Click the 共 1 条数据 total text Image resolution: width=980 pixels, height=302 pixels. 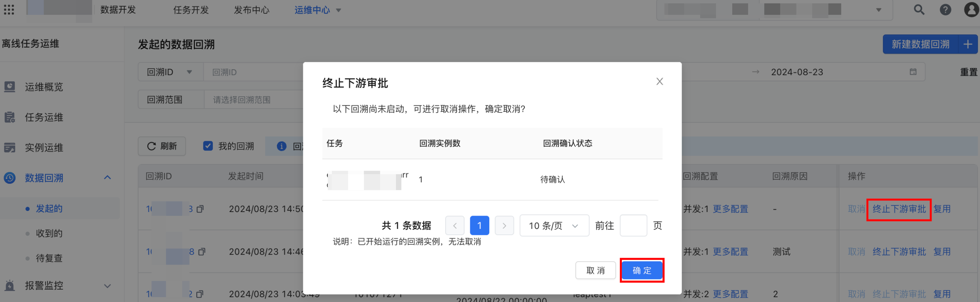pos(406,225)
